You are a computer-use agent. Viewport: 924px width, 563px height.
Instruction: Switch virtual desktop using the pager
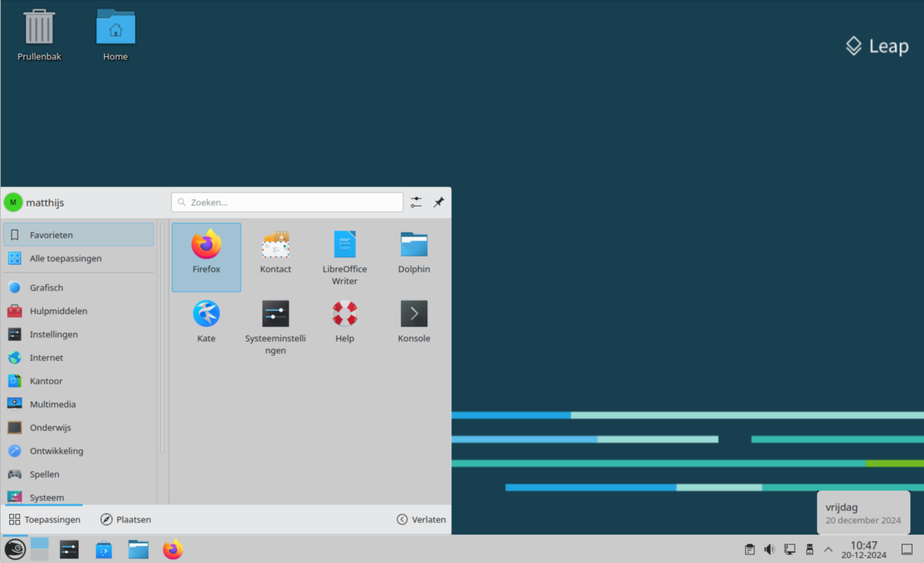point(39,549)
